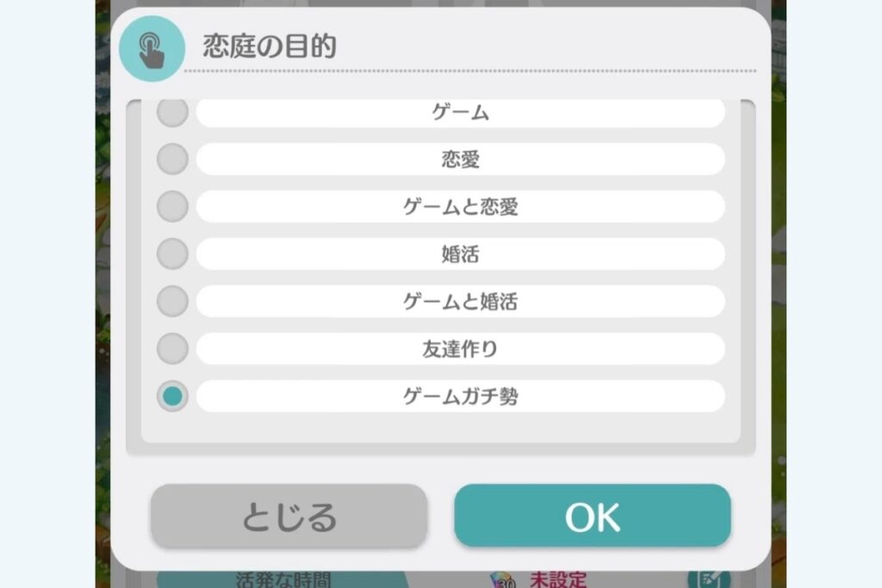Select the 恋愛 radio button
Image resolution: width=882 pixels, height=588 pixels.
pyautogui.click(x=173, y=159)
